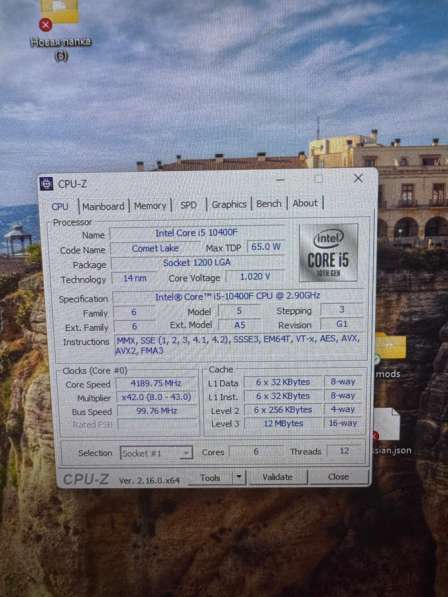Click the version text 'Ver. 2.16.0.x64'
This screenshot has width=448, height=597.
coord(149,480)
